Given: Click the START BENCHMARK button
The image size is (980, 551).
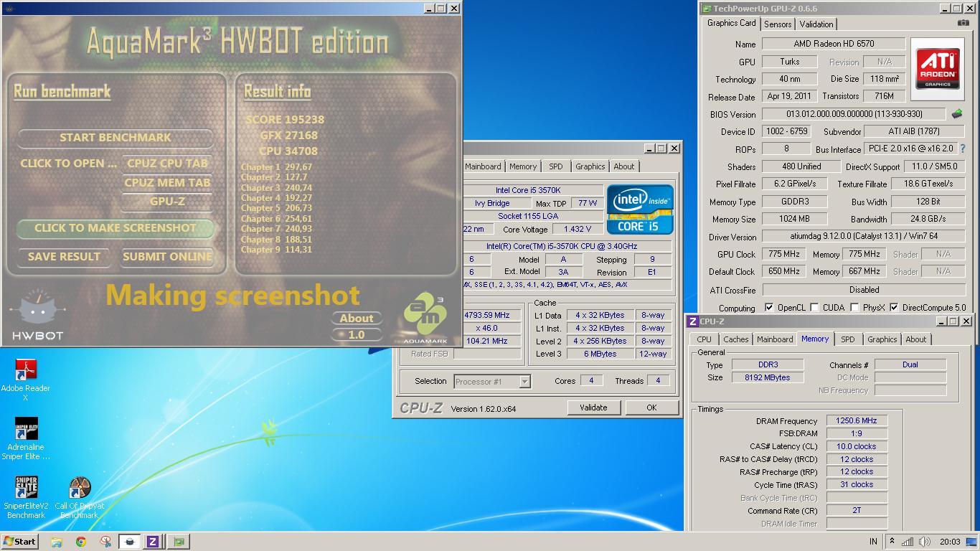Looking at the screenshot, I should coord(116,137).
